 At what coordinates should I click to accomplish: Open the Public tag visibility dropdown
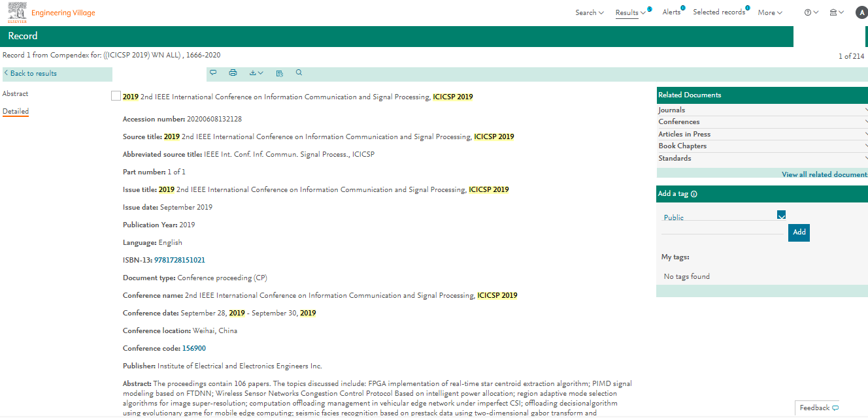[x=724, y=216]
